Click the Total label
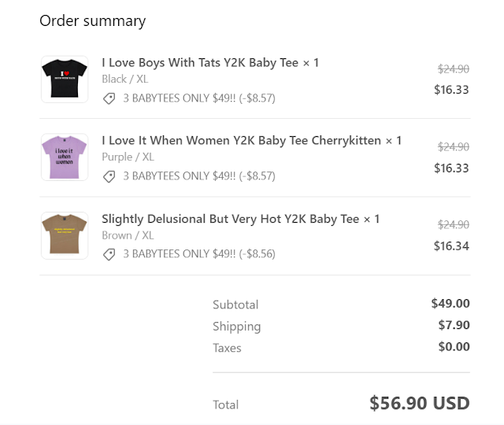The width and height of the screenshot is (504, 425). pyautogui.click(x=225, y=405)
